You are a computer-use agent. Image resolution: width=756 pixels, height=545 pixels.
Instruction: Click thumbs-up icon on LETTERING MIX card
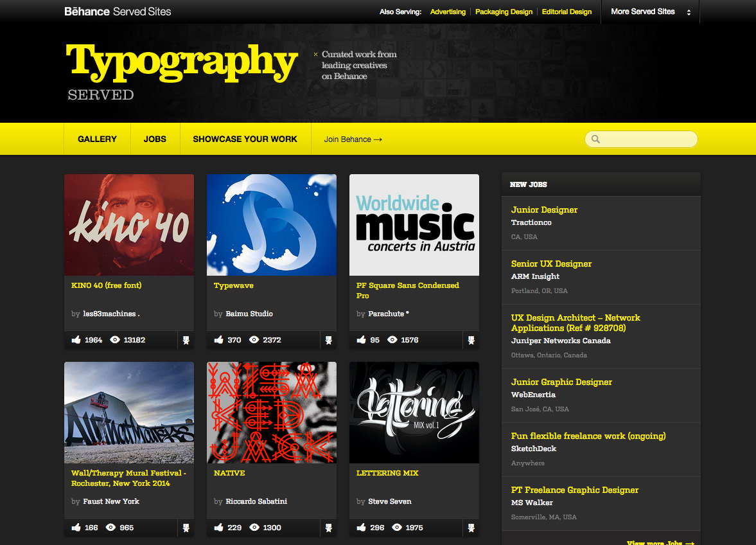[362, 528]
